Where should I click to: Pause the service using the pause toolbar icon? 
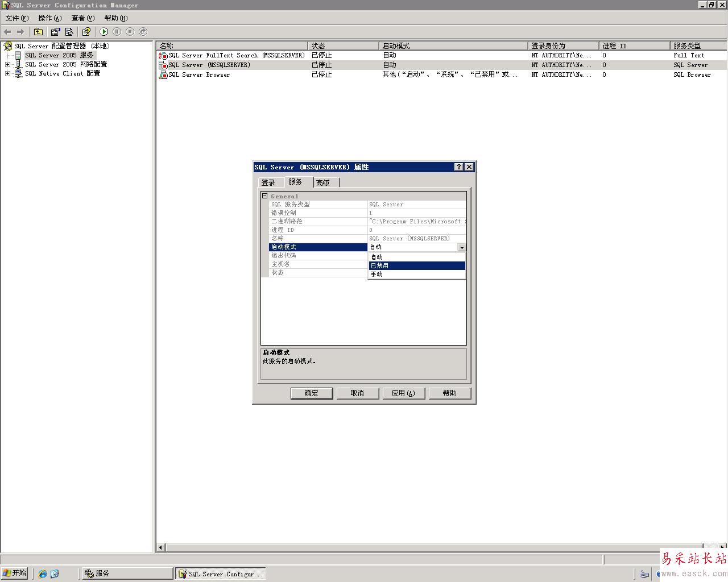coord(117,32)
